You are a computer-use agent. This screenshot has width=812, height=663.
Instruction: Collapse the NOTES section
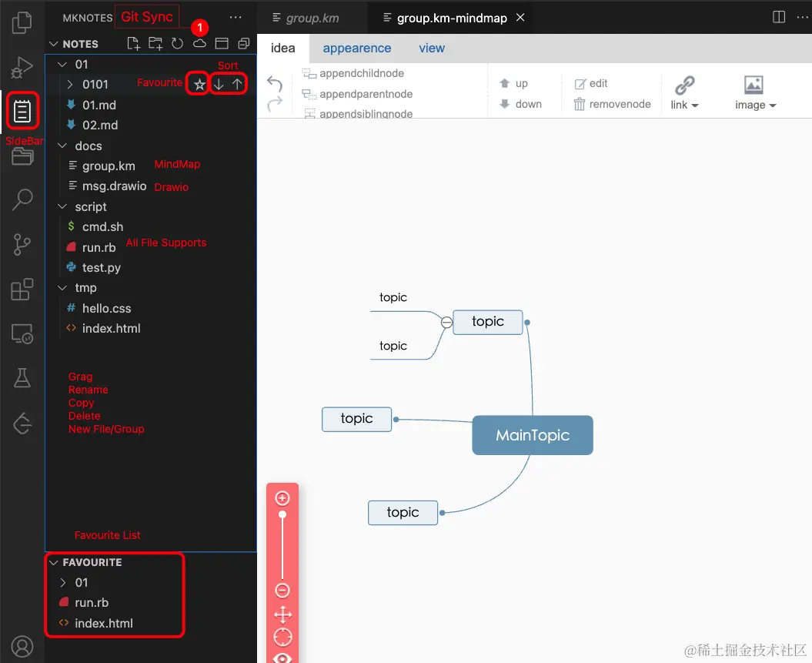click(x=53, y=44)
